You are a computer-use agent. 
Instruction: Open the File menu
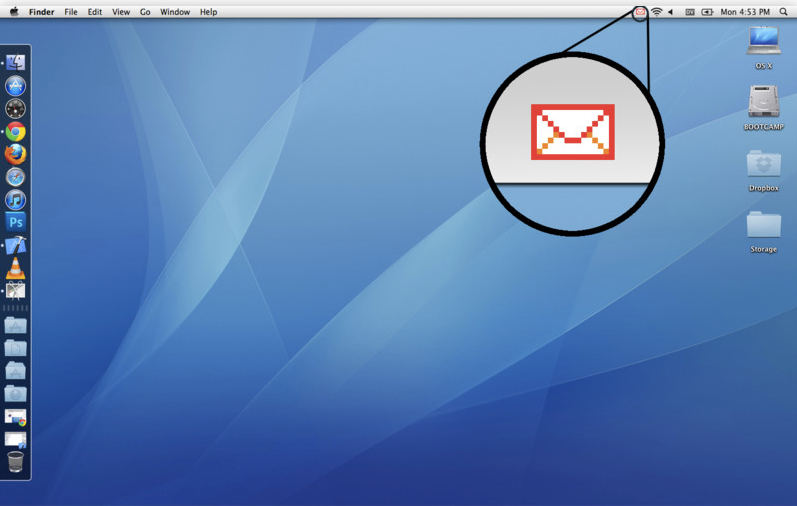71,12
